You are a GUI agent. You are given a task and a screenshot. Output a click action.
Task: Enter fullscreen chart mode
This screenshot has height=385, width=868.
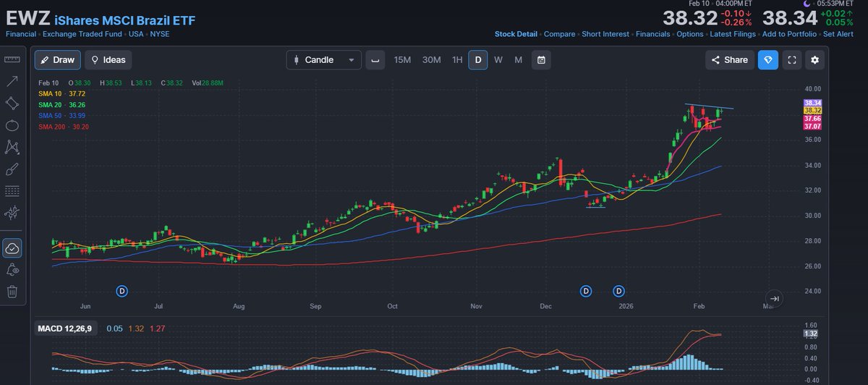pyautogui.click(x=792, y=60)
